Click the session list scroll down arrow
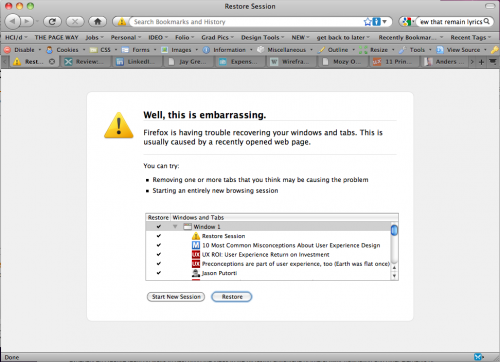The width and height of the screenshot is (500, 362). pos(394,276)
